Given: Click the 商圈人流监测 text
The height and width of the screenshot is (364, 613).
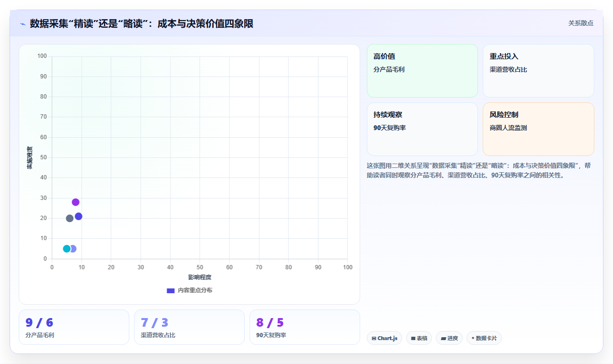Looking at the screenshot, I should [x=508, y=128].
